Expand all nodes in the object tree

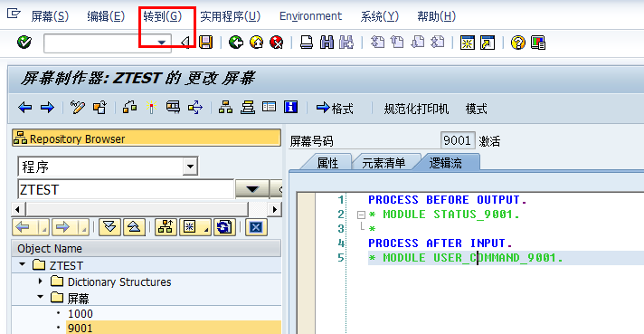coord(109,227)
